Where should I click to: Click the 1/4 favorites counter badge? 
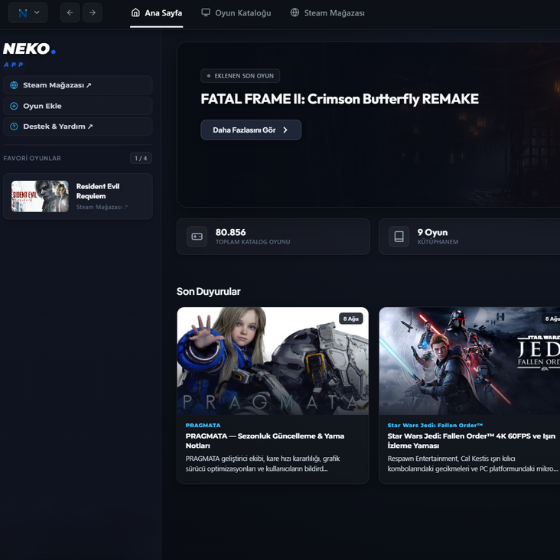[141, 158]
